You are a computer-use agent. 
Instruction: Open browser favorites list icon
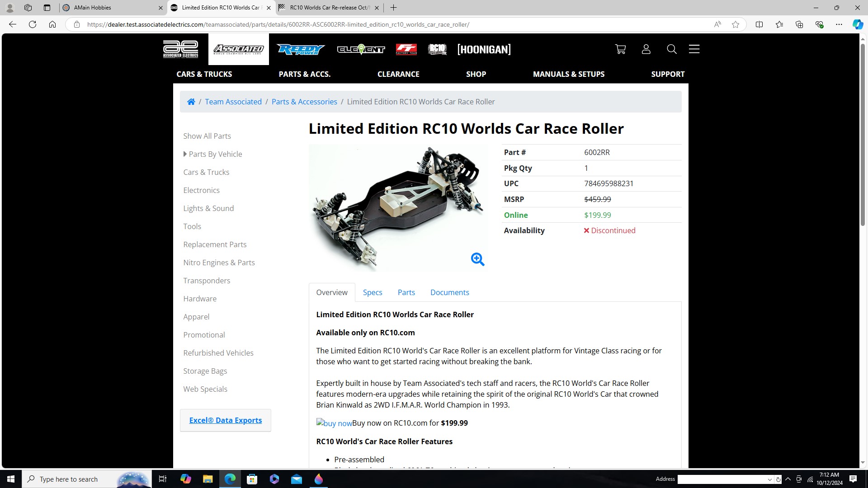point(779,24)
